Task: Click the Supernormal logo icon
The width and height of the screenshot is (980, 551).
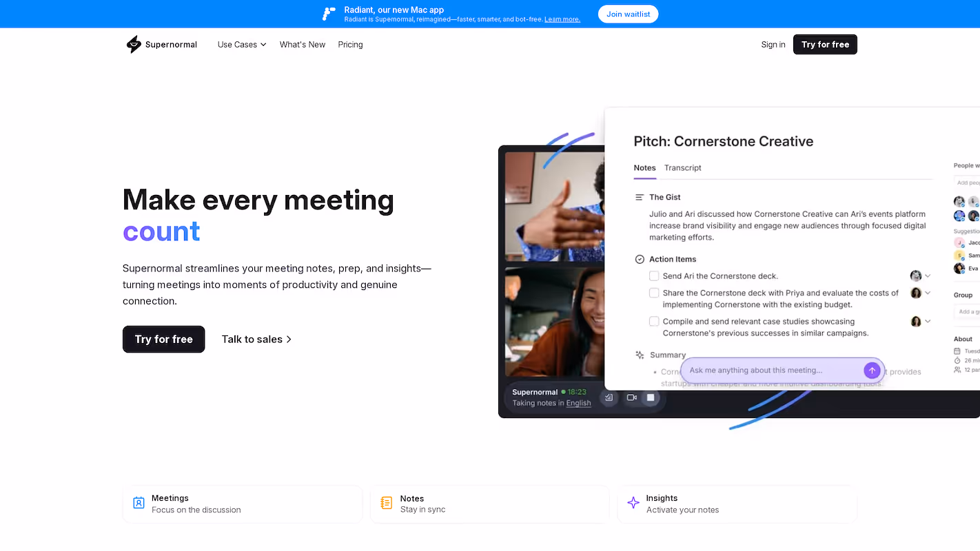Action: point(134,44)
